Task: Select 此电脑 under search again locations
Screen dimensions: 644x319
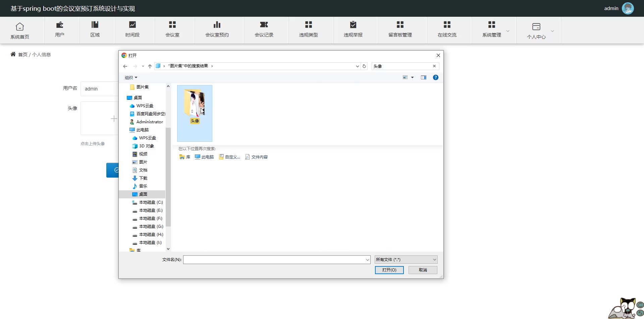Action: (204, 157)
